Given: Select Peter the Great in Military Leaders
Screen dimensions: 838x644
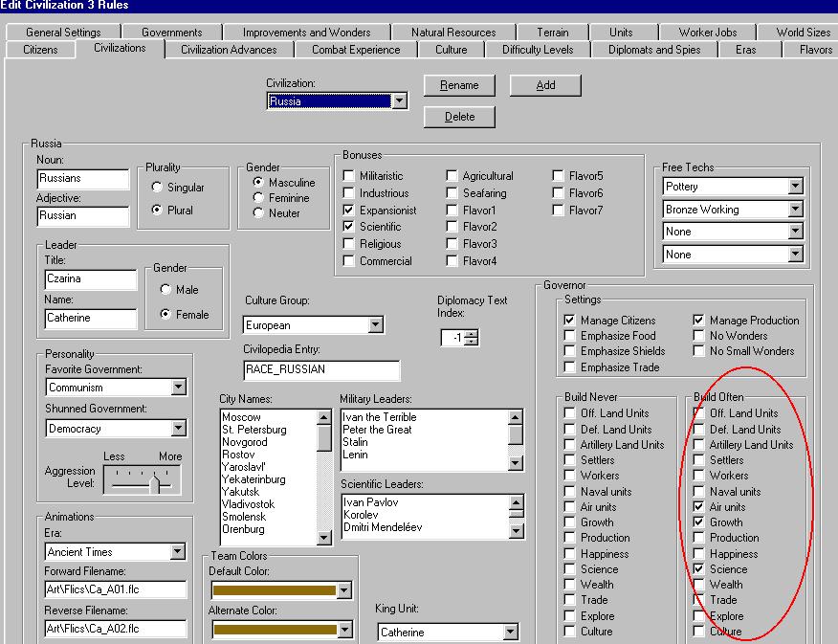Looking at the screenshot, I should click(x=377, y=429).
